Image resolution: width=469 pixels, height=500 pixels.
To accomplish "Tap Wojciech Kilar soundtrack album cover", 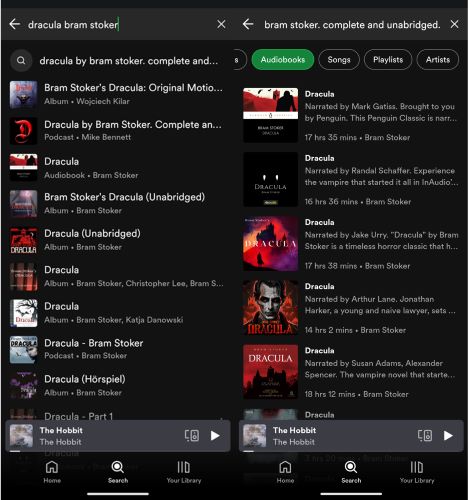I will pyautogui.click(x=23, y=94).
